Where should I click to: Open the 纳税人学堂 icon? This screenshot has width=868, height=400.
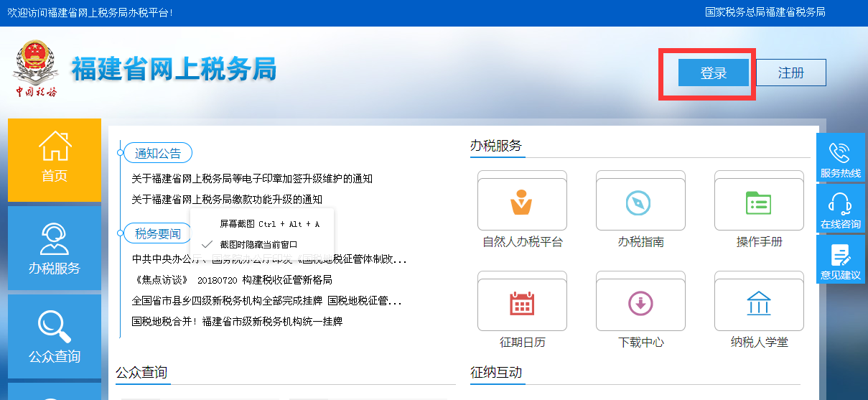click(x=759, y=304)
